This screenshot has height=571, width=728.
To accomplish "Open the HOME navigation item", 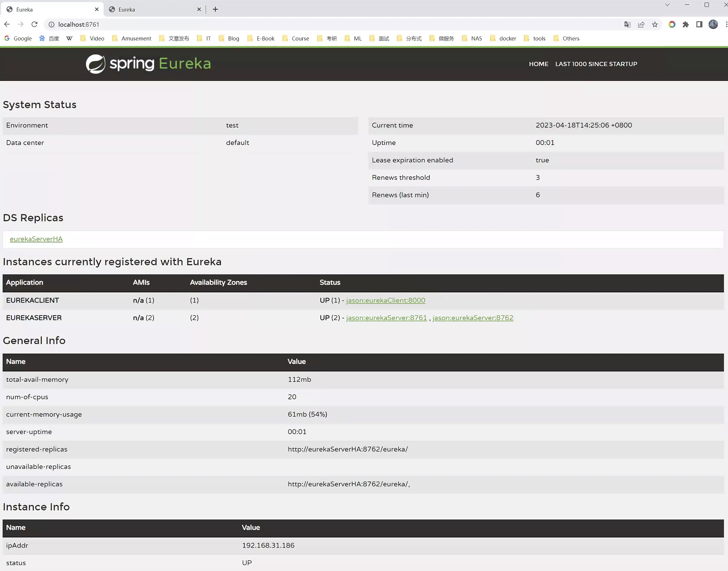I will 539,64.
